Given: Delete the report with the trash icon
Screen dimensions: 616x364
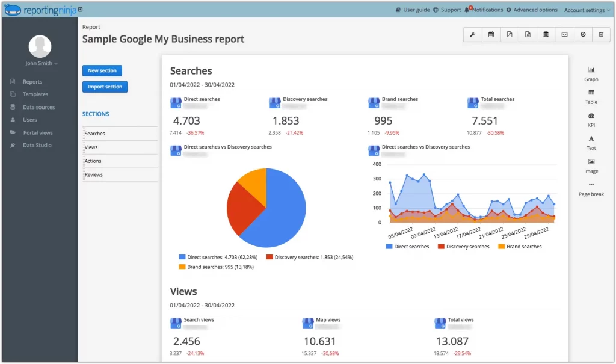Looking at the screenshot, I should click(601, 34).
